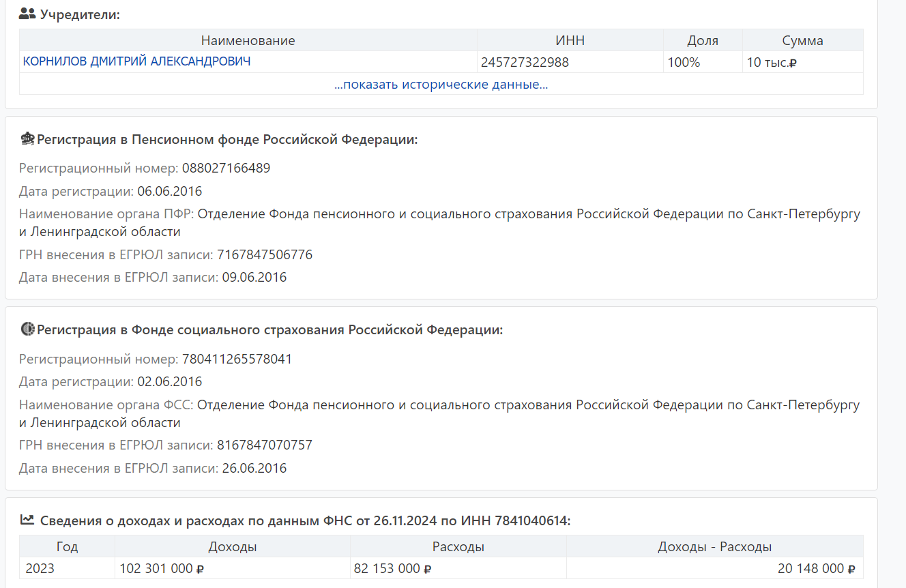Click the income chart icon near Сведения о доходах
Image resolution: width=906 pixels, height=588 pixels.
(27, 520)
